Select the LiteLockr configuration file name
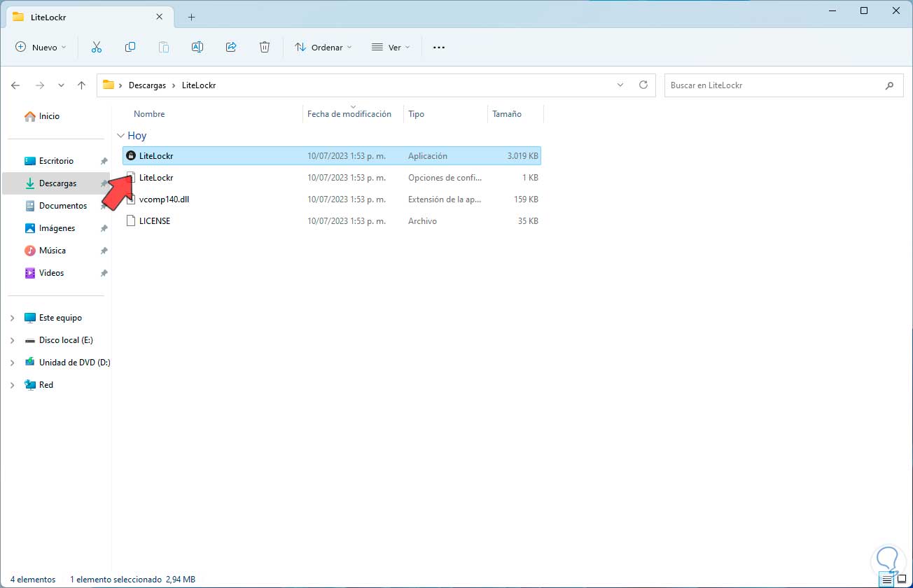 point(156,178)
